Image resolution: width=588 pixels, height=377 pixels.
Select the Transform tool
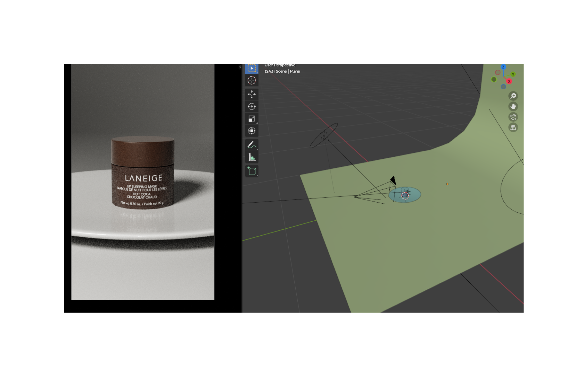point(251,131)
